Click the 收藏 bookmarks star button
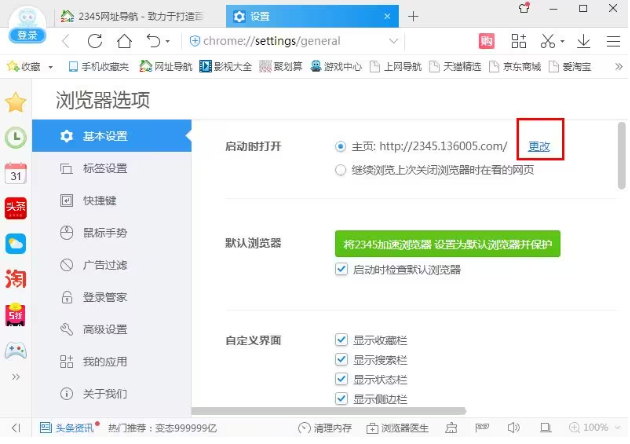Viewport: 630px width, 444px height. [x=24, y=67]
